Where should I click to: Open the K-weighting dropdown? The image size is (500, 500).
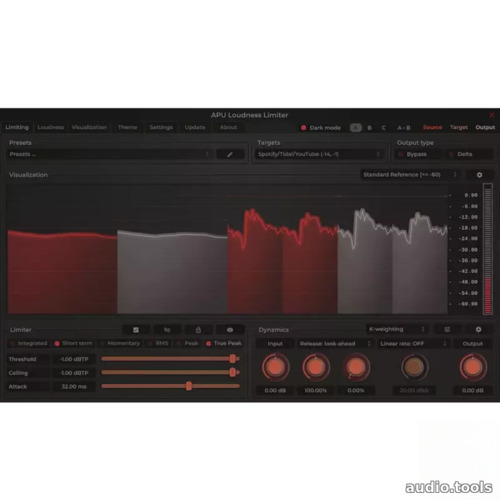[397, 329]
